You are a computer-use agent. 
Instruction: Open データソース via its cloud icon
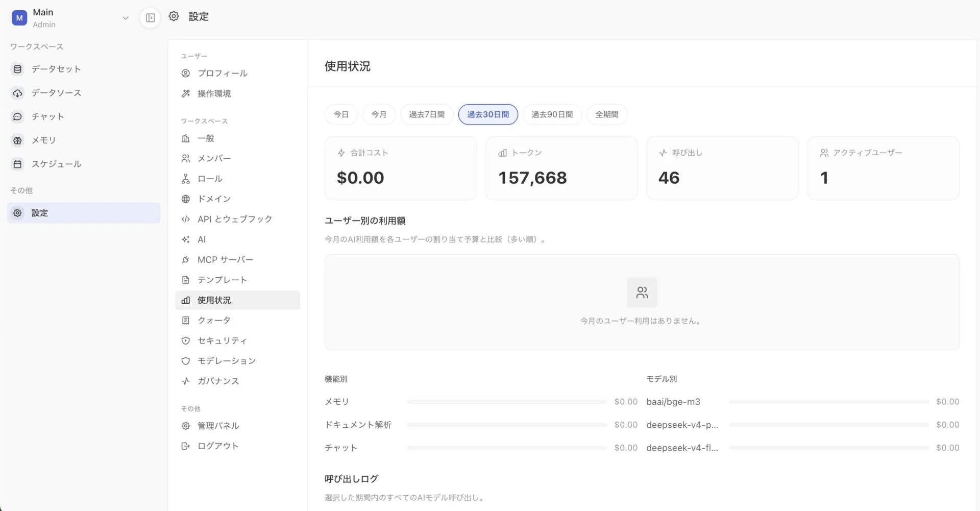[x=17, y=93]
